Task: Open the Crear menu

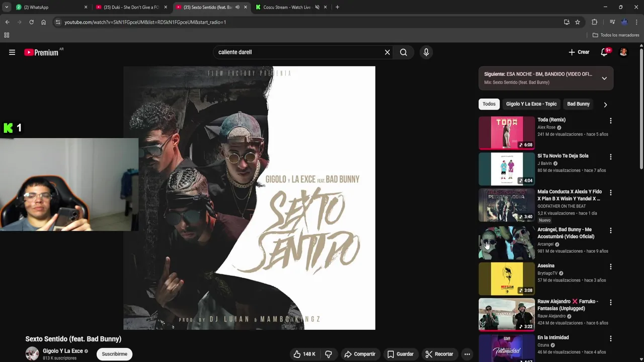Action: [579, 52]
